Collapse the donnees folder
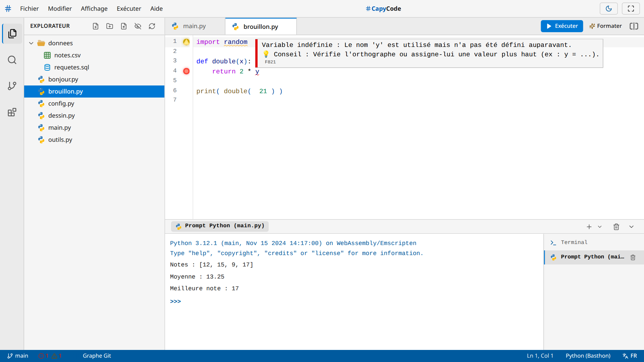 click(x=94, y=43)
